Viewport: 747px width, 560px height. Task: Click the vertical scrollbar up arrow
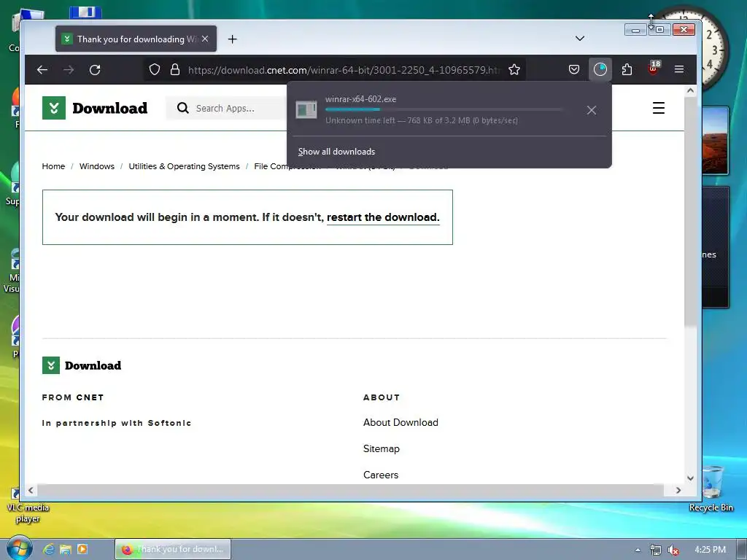pos(690,90)
